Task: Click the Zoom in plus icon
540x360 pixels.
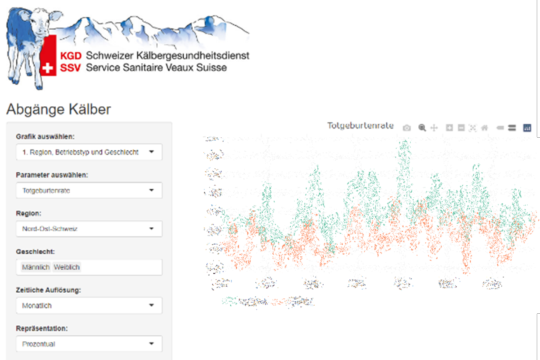Action: coord(449,128)
